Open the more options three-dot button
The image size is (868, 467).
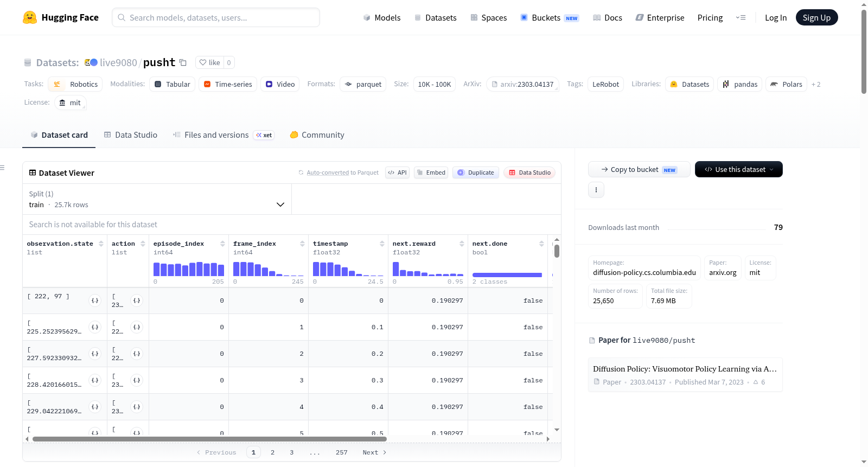tap(596, 190)
